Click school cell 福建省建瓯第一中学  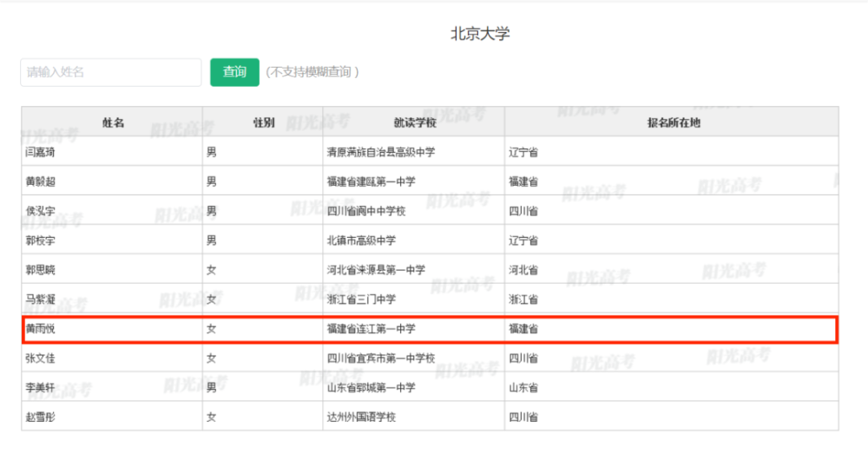click(x=371, y=181)
